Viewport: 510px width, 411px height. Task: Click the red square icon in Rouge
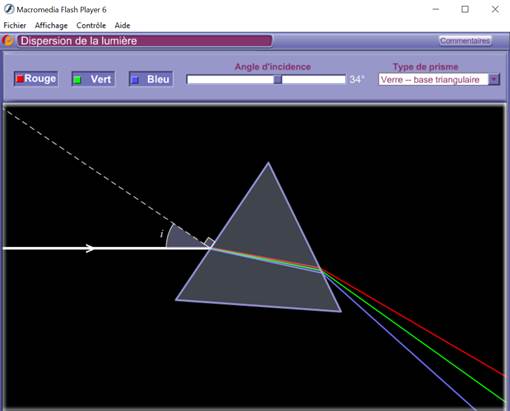[x=20, y=79]
